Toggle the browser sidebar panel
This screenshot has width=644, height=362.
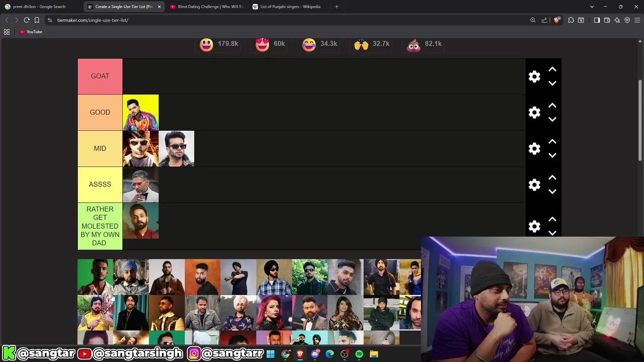pyautogui.click(x=597, y=20)
